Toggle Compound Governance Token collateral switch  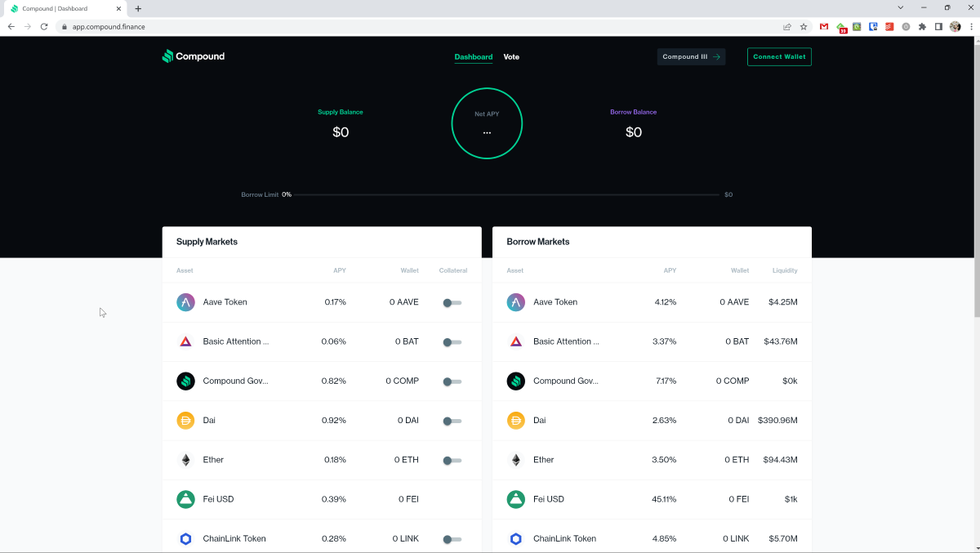(x=452, y=381)
